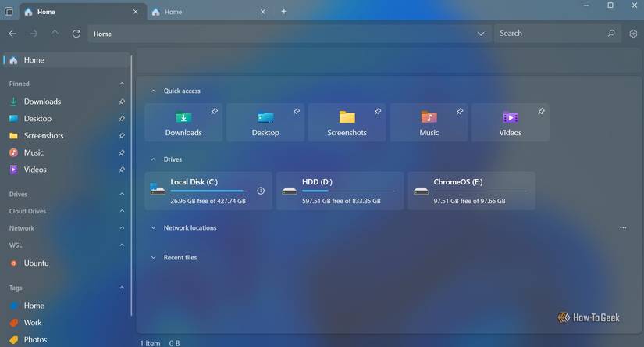
Task: Expand the Cloud Drives sidebar section
Action: pos(122,211)
